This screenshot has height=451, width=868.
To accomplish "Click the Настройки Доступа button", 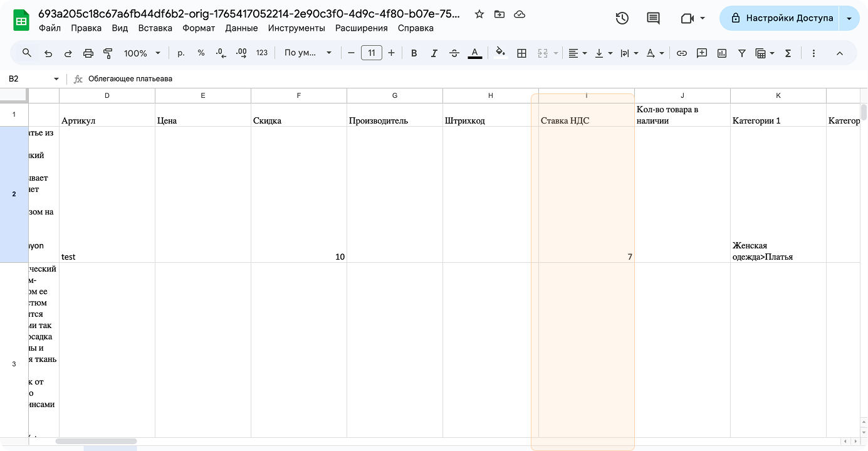I will (782, 18).
